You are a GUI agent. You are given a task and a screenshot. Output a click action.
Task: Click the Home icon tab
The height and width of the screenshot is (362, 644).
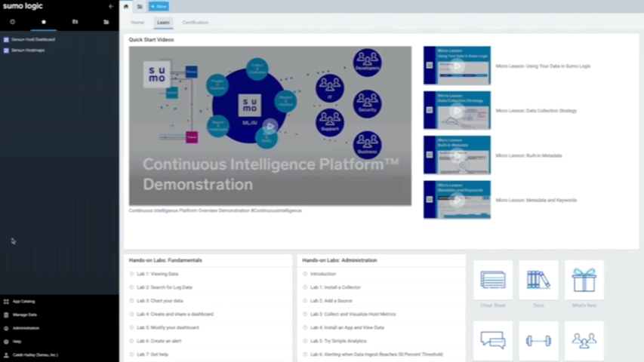pos(126,6)
